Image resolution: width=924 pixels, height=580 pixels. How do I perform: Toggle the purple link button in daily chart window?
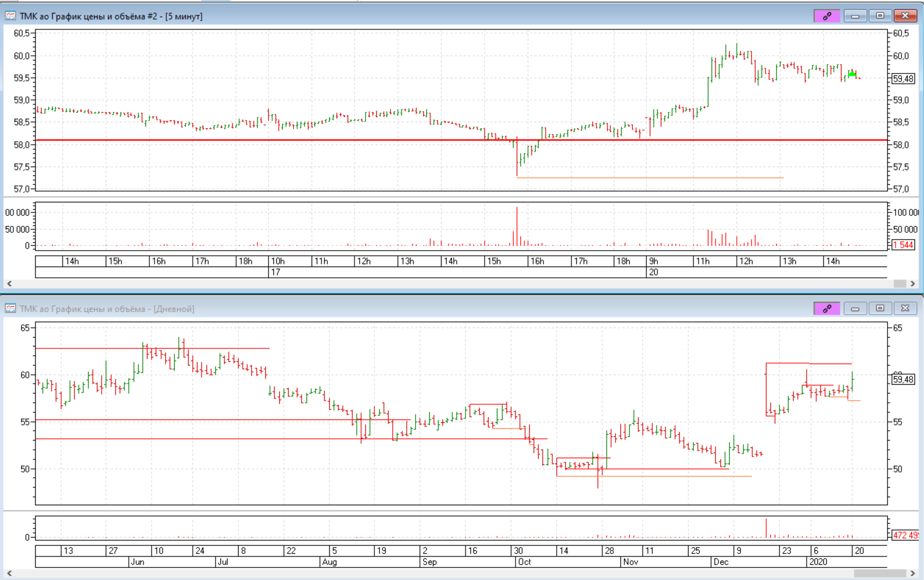827,308
